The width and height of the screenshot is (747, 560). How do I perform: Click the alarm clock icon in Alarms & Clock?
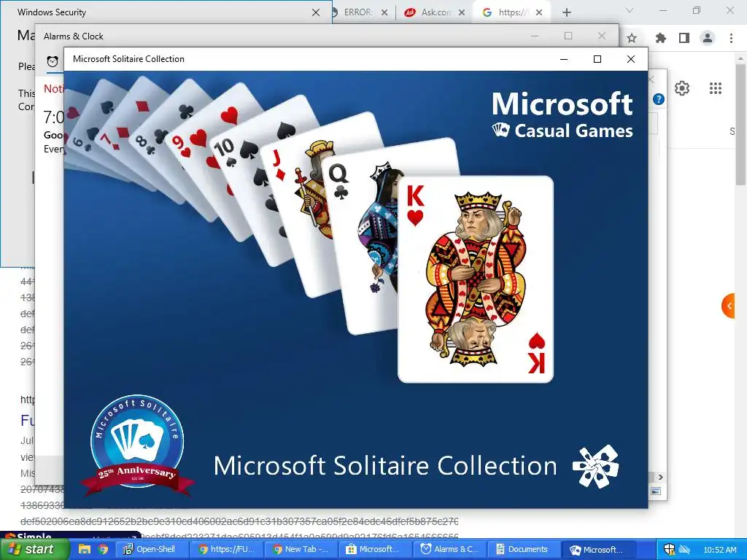tap(53, 61)
